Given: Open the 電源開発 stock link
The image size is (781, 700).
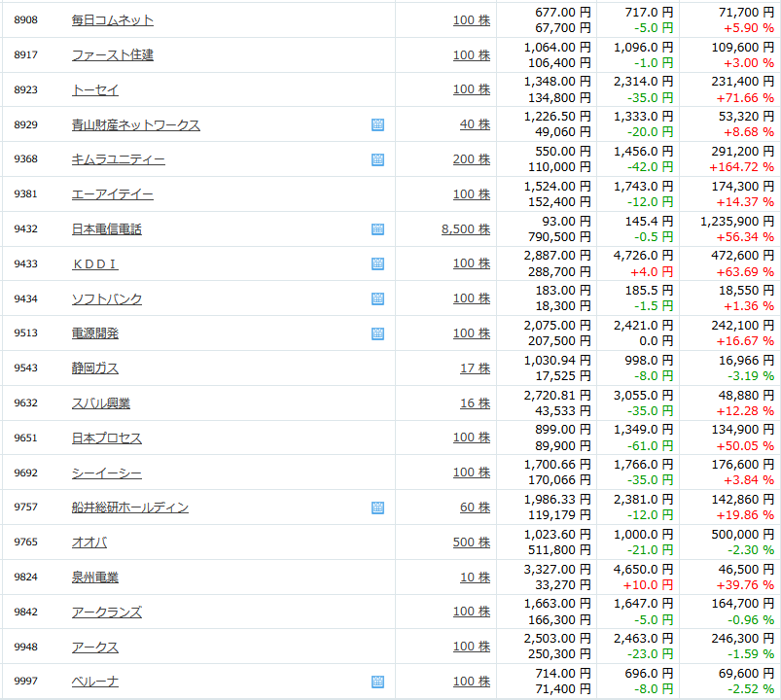Looking at the screenshot, I should coord(95,333).
